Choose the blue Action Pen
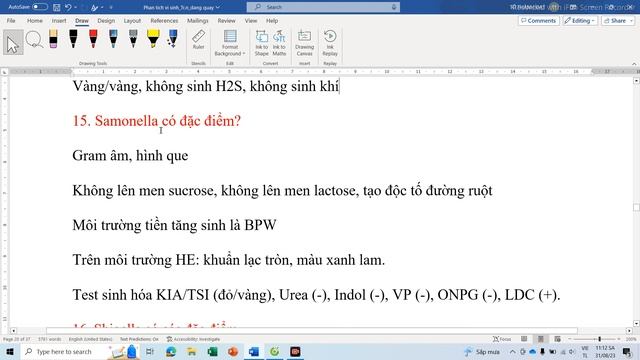640x360 pixels. tap(173, 39)
